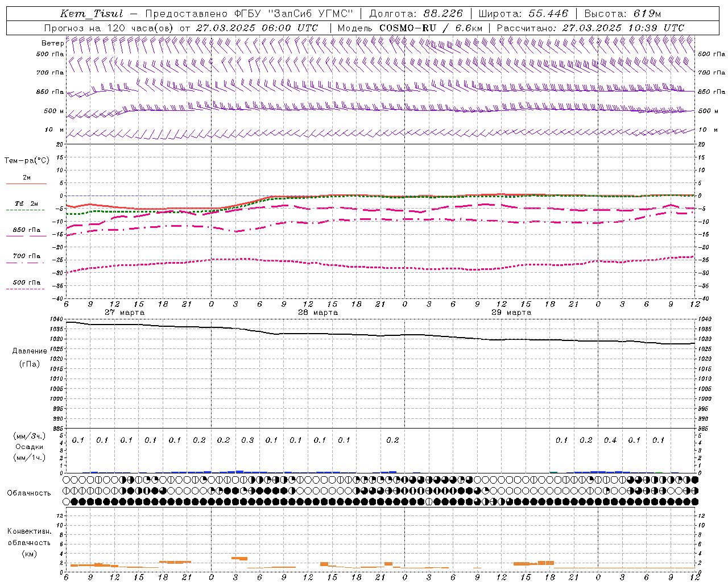Select the Облачность label
The height and width of the screenshot is (582, 728).
tap(29, 493)
